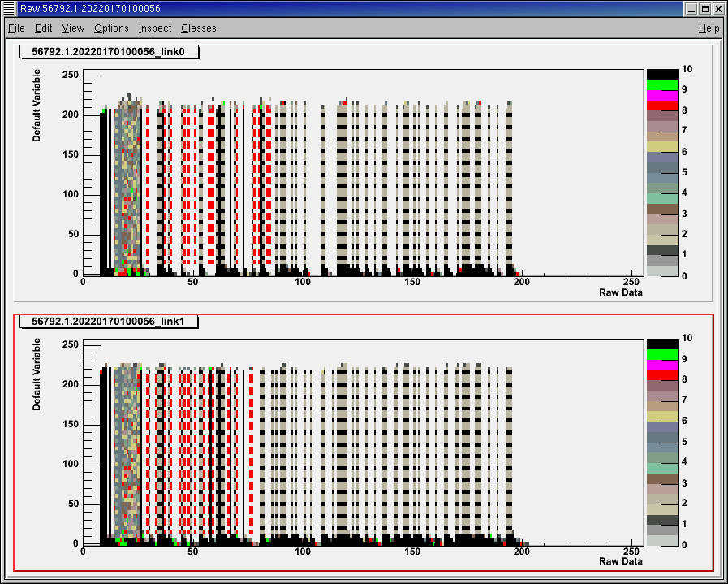Select the link0 histogram title box
Image resolution: width=728 pixels, height=584 pixels.
coord(109,52)
